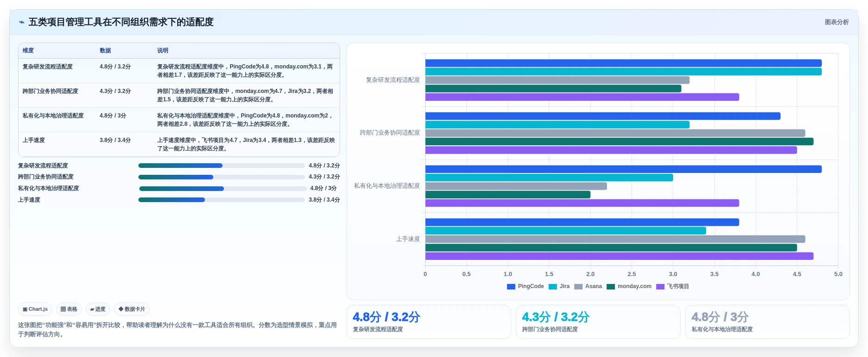
Task: Click the table description starting 私有化与本地治理适配度维度中
Action: [245, 120]
